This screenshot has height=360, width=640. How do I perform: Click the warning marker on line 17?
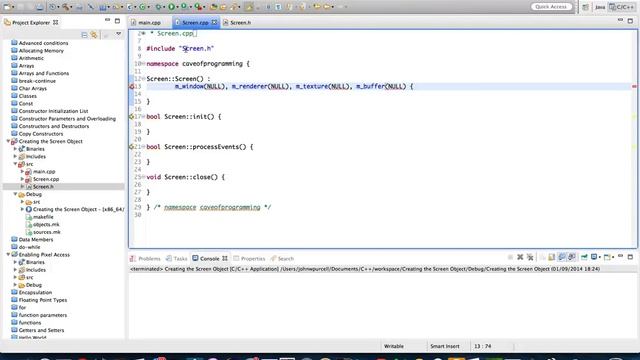pos(131,117)
